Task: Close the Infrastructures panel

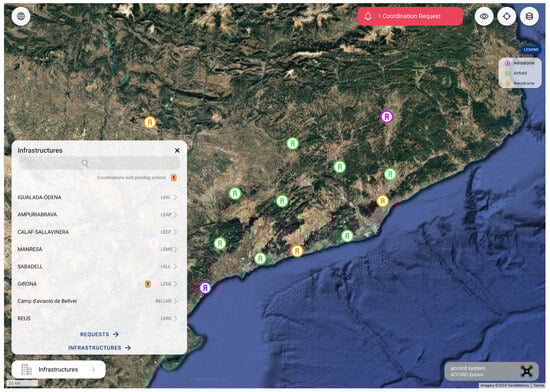Action: coord(177,150)
